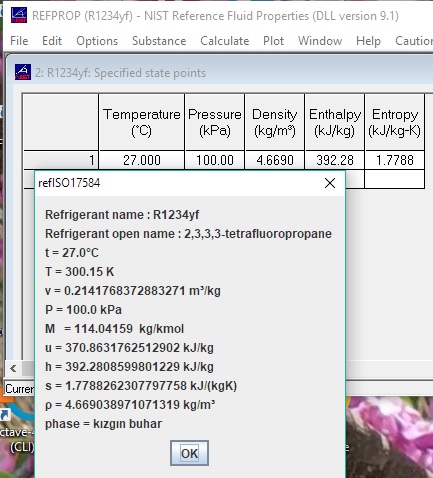Open the Help menu

(x=368, y=41)
